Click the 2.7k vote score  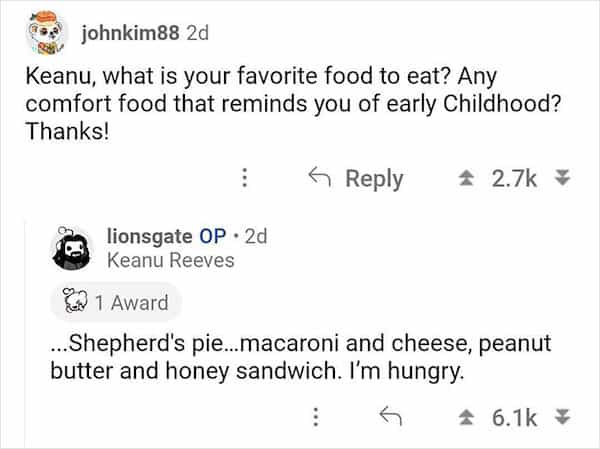[x=514, y=178]
